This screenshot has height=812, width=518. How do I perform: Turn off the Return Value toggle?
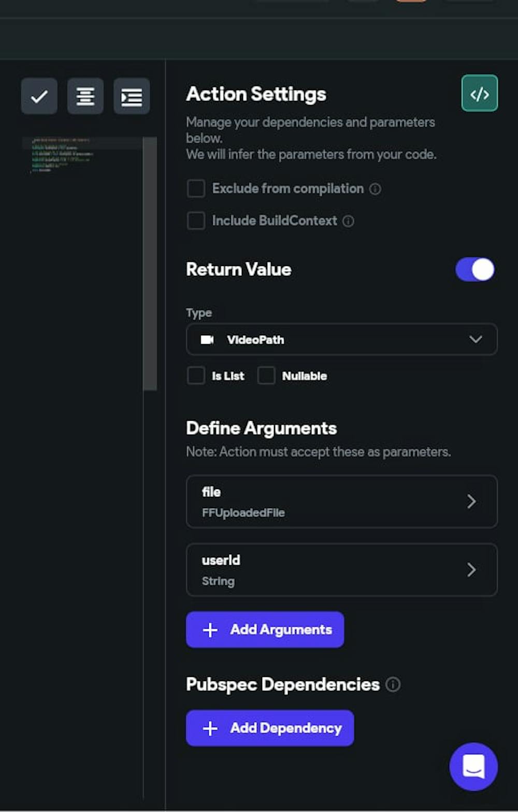click(474, 270)
